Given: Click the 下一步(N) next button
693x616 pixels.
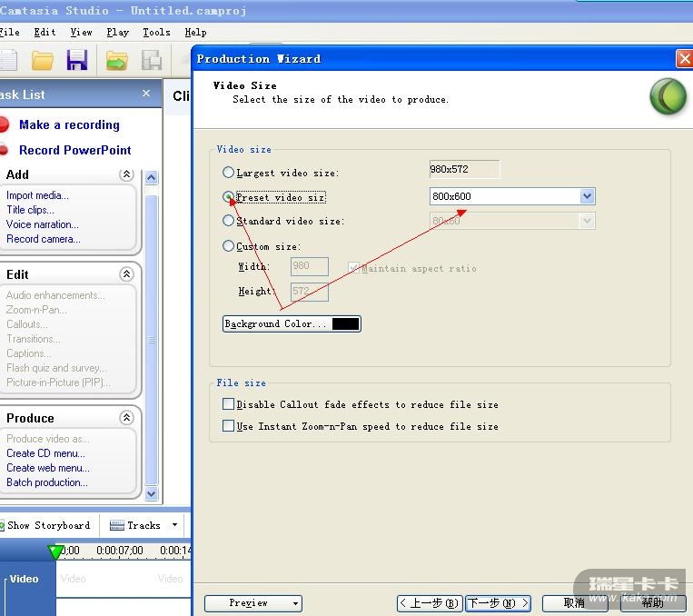Looking at the screenshot, I should coord(498,603).
